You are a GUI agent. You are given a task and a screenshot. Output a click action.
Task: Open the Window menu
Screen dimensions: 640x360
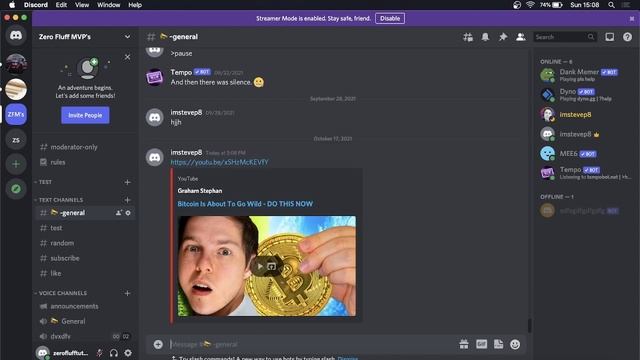tap(109, 5)
